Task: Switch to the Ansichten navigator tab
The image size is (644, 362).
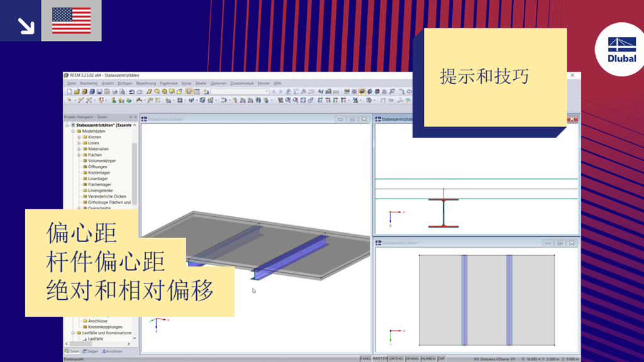Action: pos(112,351)
